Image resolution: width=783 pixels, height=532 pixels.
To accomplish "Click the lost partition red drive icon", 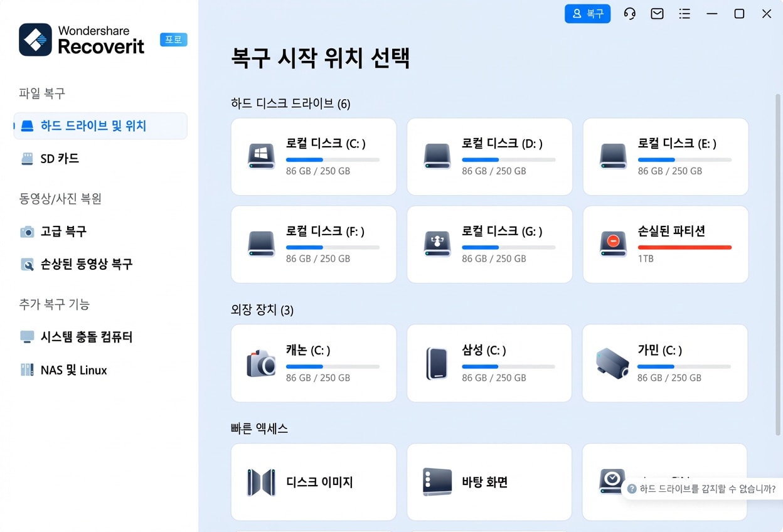I will coord(613,243).
